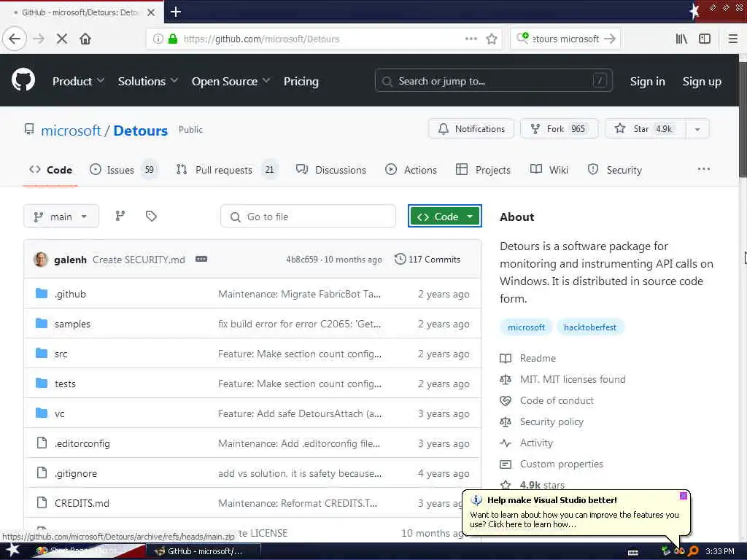The height and width of the screenshot is (560, 747).
Task: Open the main branch selector dropdown
Action: 61,216
